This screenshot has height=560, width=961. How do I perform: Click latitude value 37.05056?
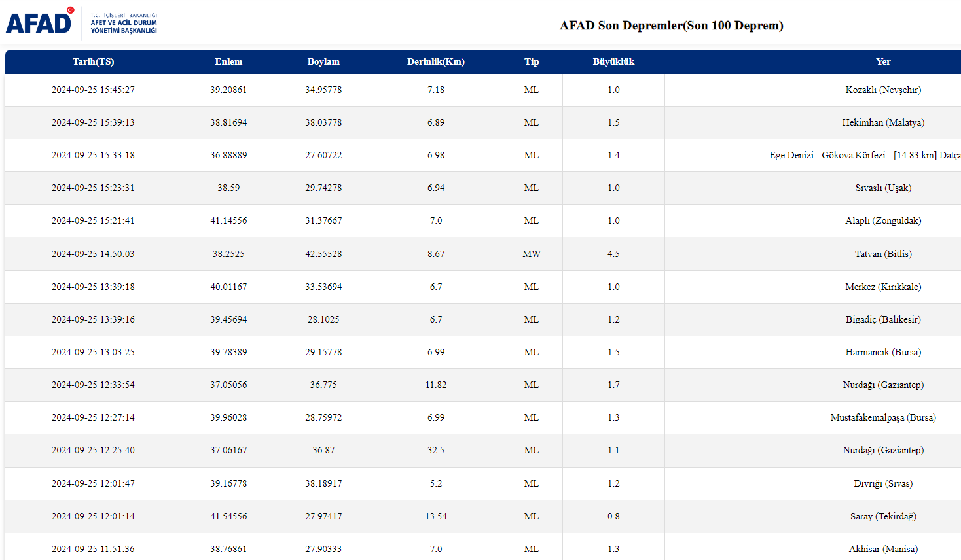(x=228, y=385)
